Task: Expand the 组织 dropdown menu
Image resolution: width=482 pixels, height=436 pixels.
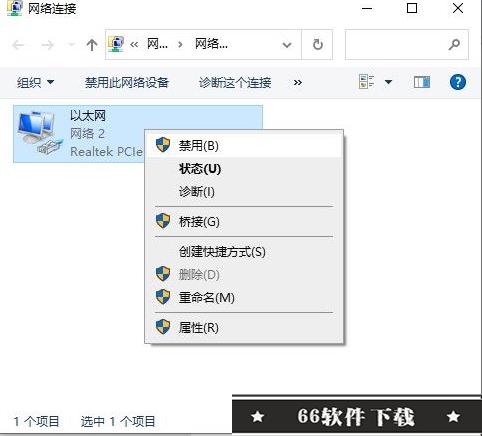Action: [35, 82]
